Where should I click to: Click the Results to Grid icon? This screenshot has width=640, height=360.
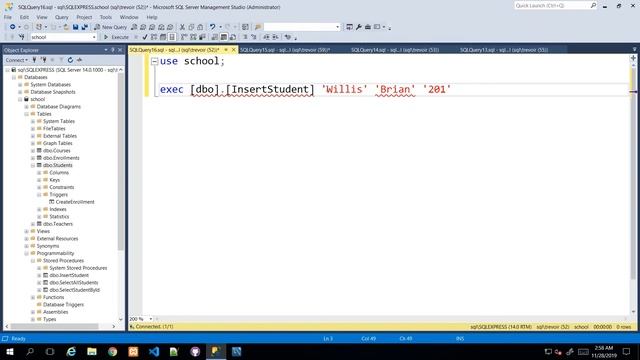(224, 37)
